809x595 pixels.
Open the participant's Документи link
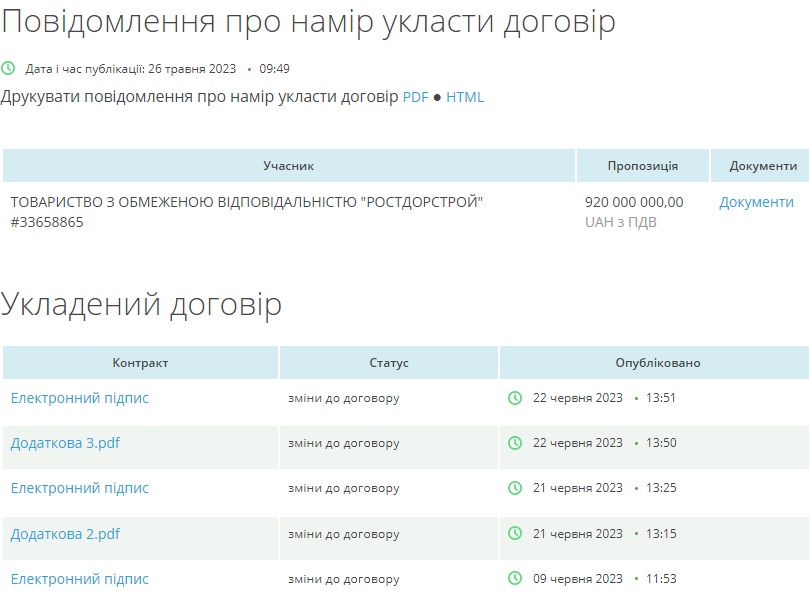pos(756,202)
